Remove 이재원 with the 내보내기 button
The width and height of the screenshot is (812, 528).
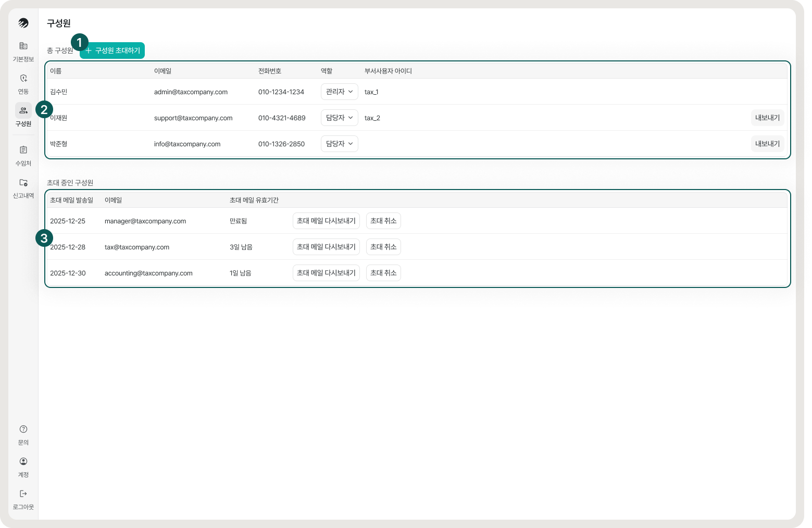tap(767, 118)
